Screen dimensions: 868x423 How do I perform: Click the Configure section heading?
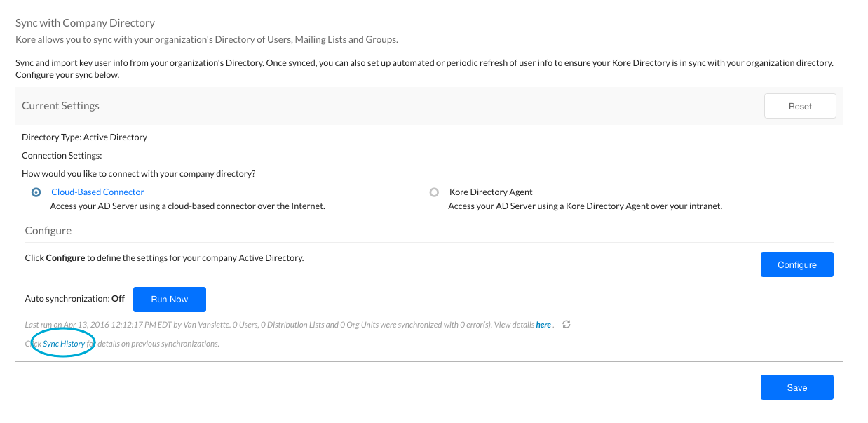(x=48, y=230)
